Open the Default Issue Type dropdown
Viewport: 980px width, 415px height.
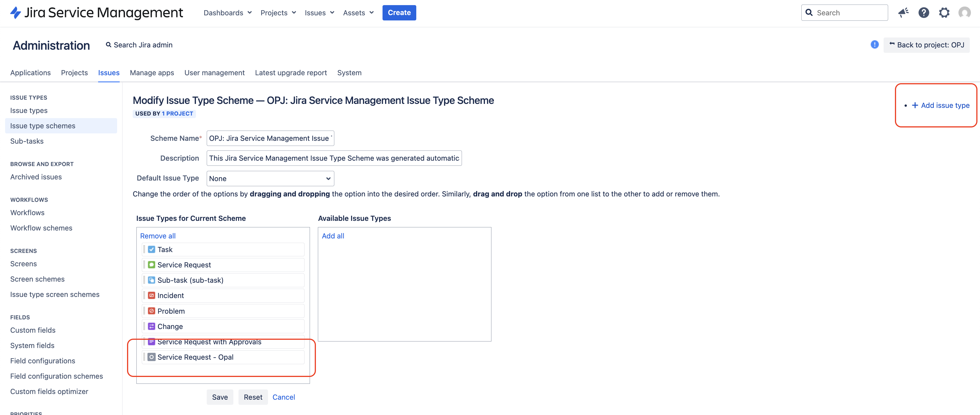click(x=270, y=179)
